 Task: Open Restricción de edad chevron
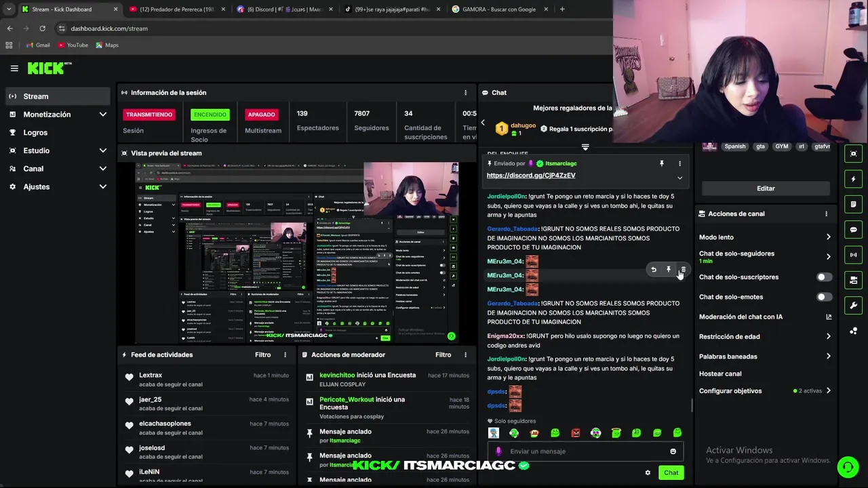pyautogui.click(x=828, y=337)
